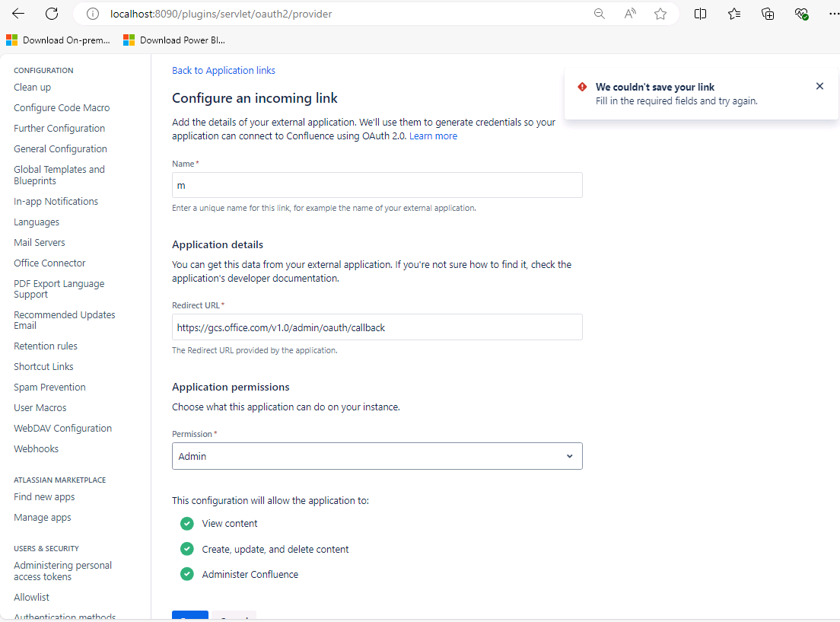
Task: Select Find new apps
Action: click(44, 497)
